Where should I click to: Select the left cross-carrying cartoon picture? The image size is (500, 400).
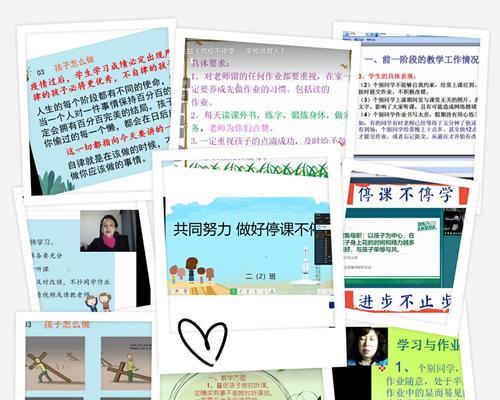click(55, 363)
